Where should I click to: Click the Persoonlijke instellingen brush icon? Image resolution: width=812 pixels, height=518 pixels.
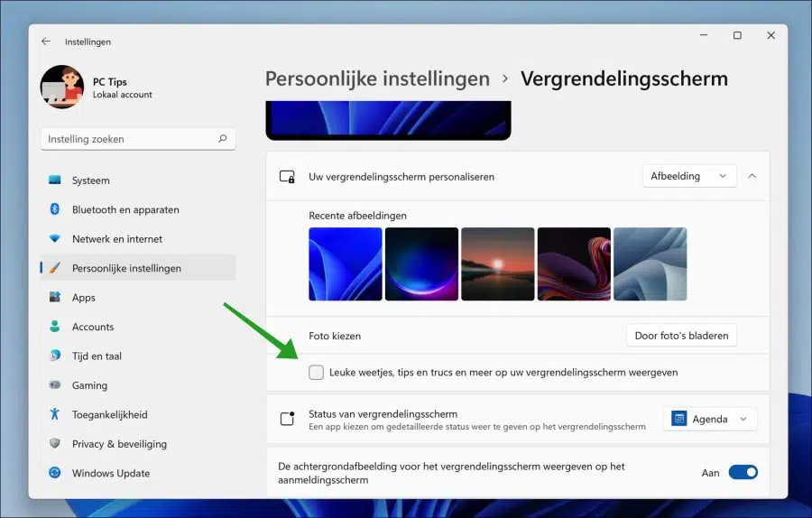tap(55, 268)
